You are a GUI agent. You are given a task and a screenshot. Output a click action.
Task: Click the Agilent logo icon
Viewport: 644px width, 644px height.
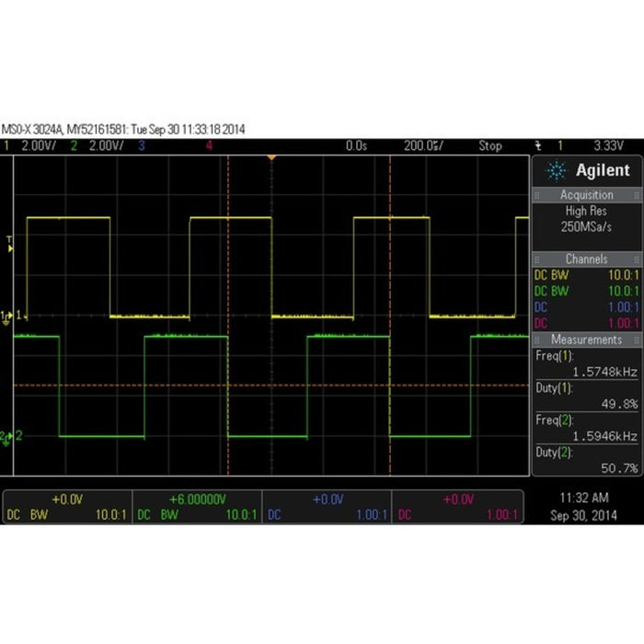(557, 171)
